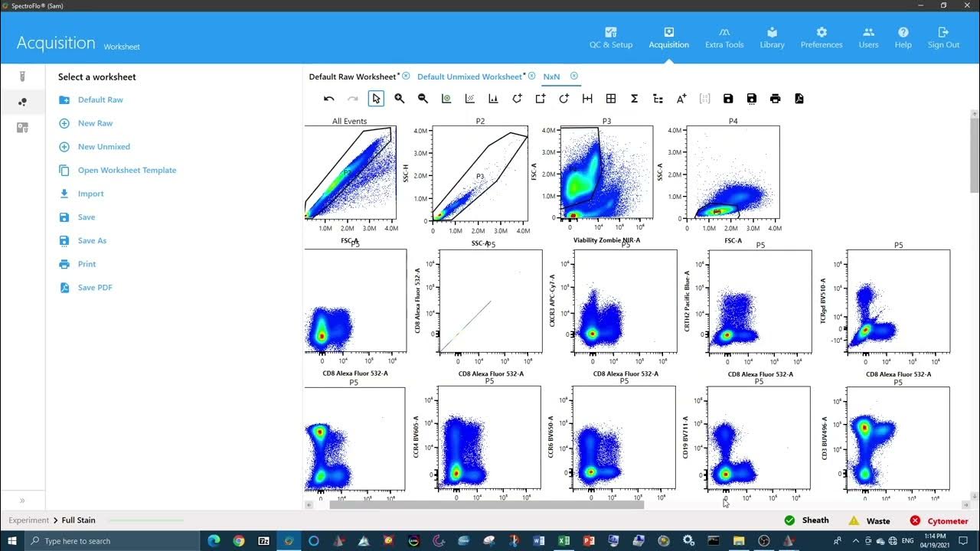Screen dimensions: 980x551
Task: Open the population hierarchy tool
Action: [658, 99]
